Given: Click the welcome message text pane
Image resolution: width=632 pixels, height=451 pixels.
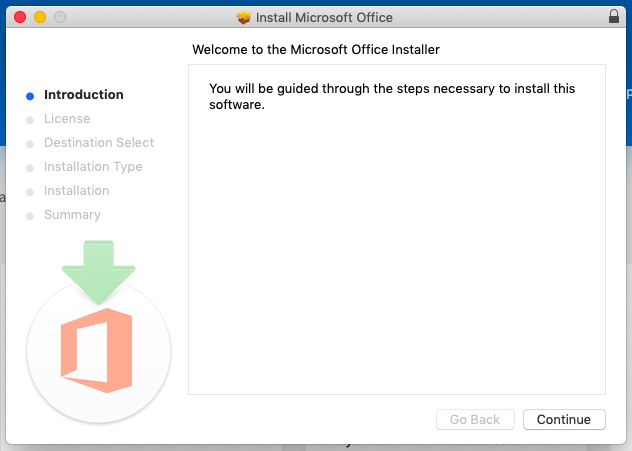Looking at the screenshot, I should click(x=397, y=229).
